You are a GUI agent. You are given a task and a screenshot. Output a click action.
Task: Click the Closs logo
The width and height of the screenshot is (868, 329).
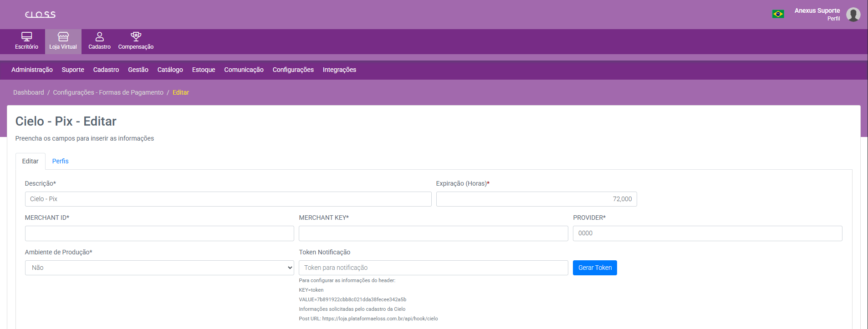[x=40, y=15]
